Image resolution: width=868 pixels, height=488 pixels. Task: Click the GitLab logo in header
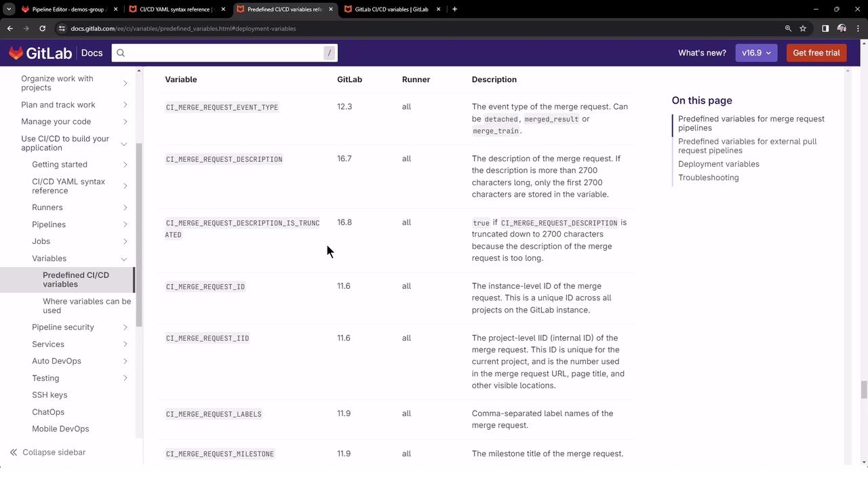(40, 53)
